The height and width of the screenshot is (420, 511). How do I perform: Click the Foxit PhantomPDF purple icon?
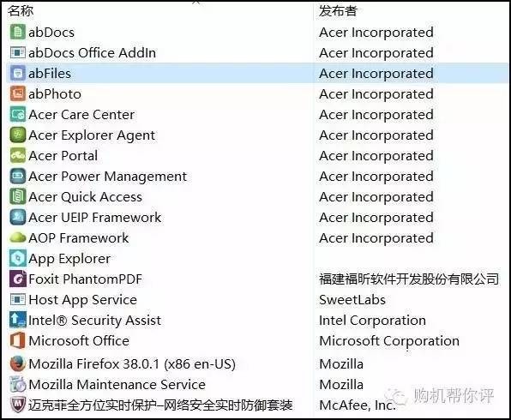pos(18,279)
